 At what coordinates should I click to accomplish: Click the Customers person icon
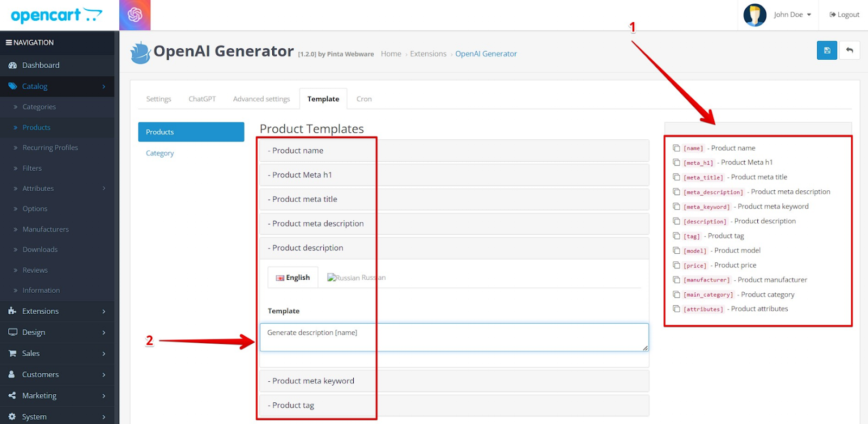12,375
